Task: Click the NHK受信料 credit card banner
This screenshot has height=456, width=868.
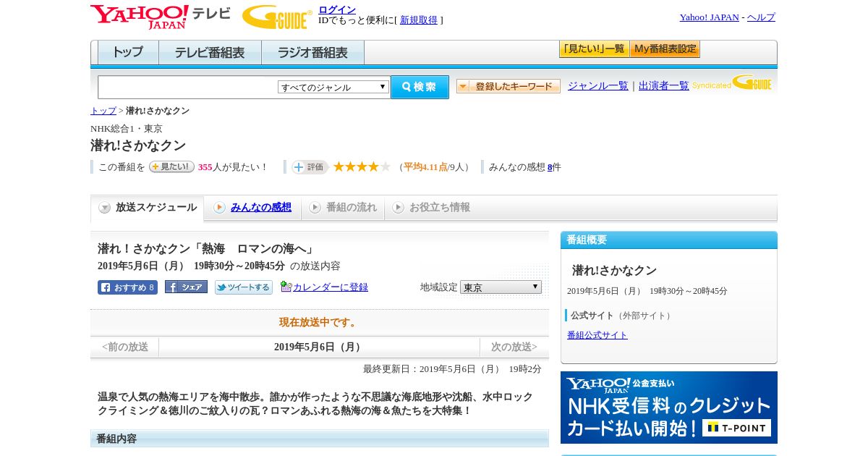Action: (x=669, y=408)
